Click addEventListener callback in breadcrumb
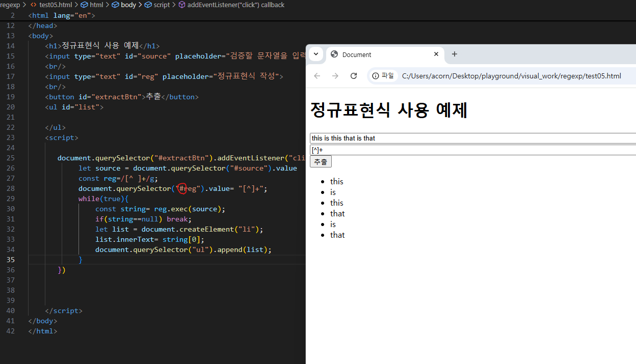Viewport: 636px width, 364px height. pos(236,5)
